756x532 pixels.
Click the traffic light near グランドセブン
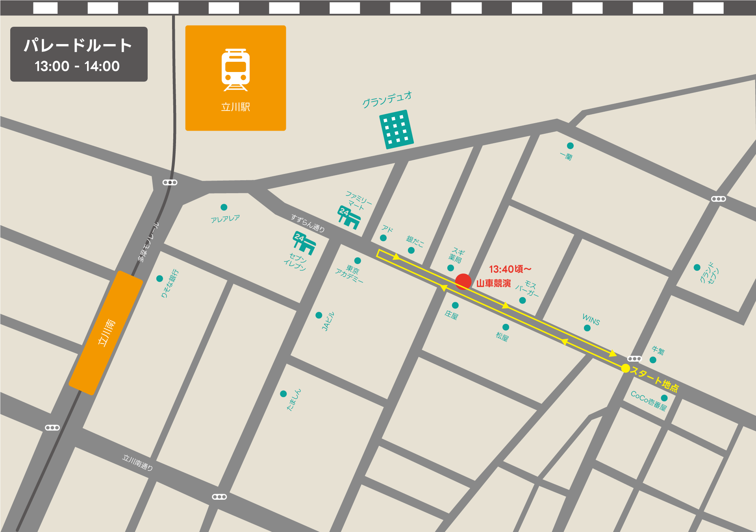718,199
